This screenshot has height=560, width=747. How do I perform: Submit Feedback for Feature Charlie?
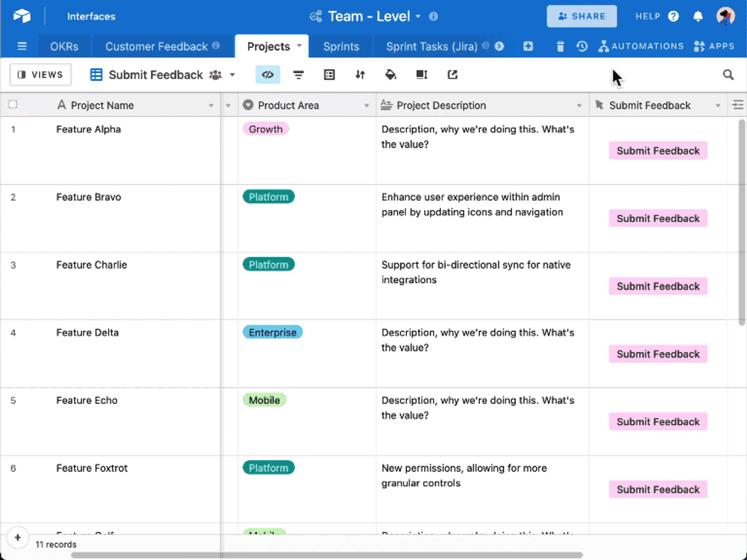pos(658,286)
